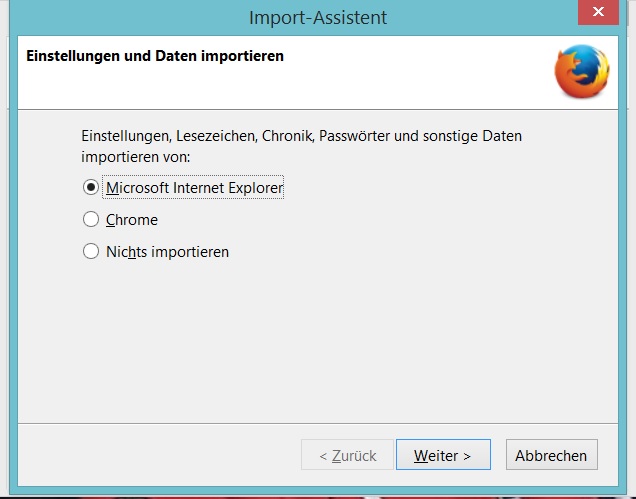Image resolution: width=636 pixels, height=499 pixels.
Task: Click the word 'Einstellungen,' starting the description
Action: click(x=127, y=136)
